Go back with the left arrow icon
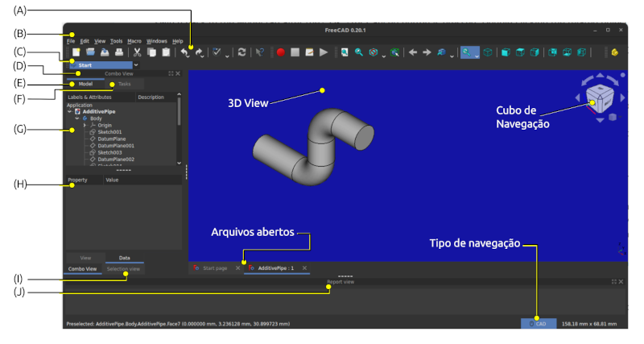The width and height of the screenshot is (644, 344). 413,52
